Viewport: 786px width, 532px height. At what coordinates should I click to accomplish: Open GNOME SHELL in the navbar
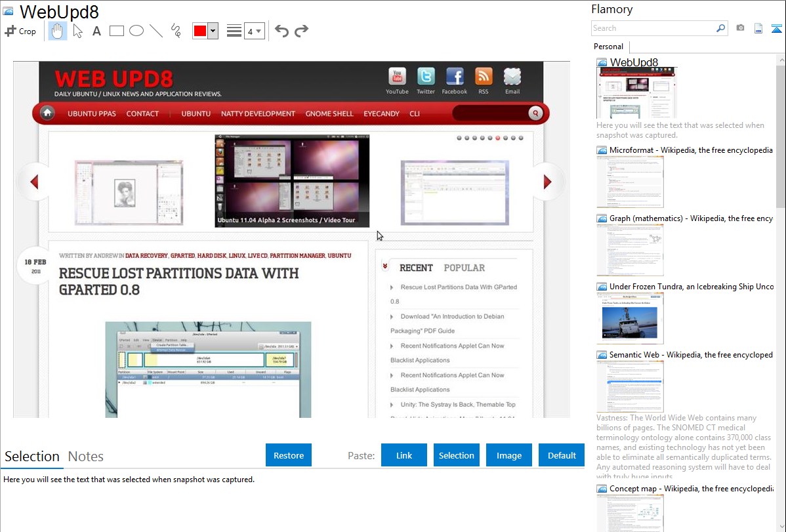pyautogui.click(x=329, y=114)
